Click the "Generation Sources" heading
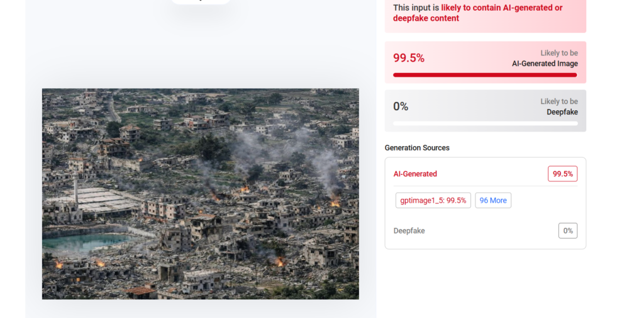Screen dimensions: 644x318 [x=417, y=148]
